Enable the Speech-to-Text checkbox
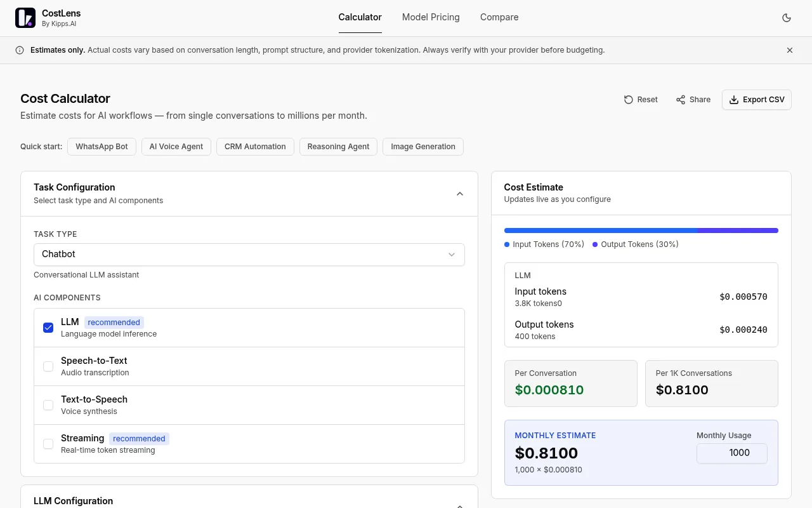This screenshot has width=812, height=508. (48, 366)
